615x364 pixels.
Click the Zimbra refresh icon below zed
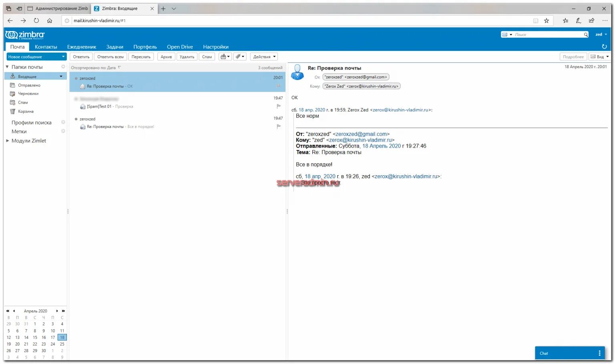coord(604,47)
